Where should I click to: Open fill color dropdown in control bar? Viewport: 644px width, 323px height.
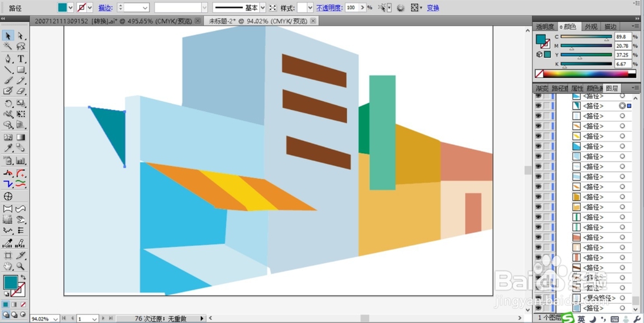[70, 7]
